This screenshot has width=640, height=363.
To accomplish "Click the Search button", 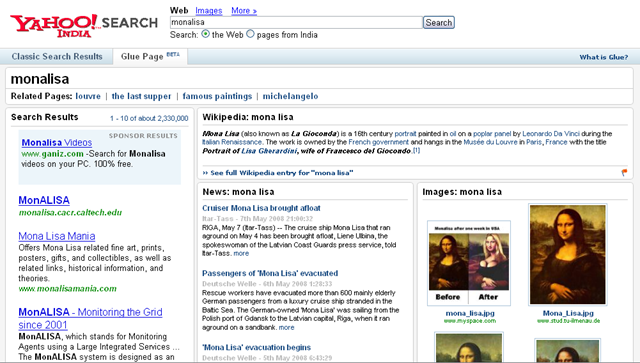I will [438, 22].
